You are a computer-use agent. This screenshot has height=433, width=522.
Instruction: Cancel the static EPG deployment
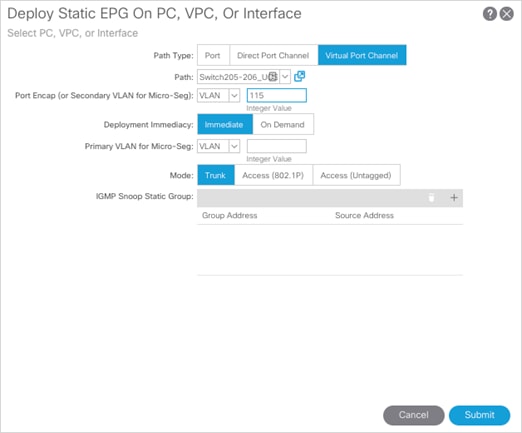(x=414, y=415)
